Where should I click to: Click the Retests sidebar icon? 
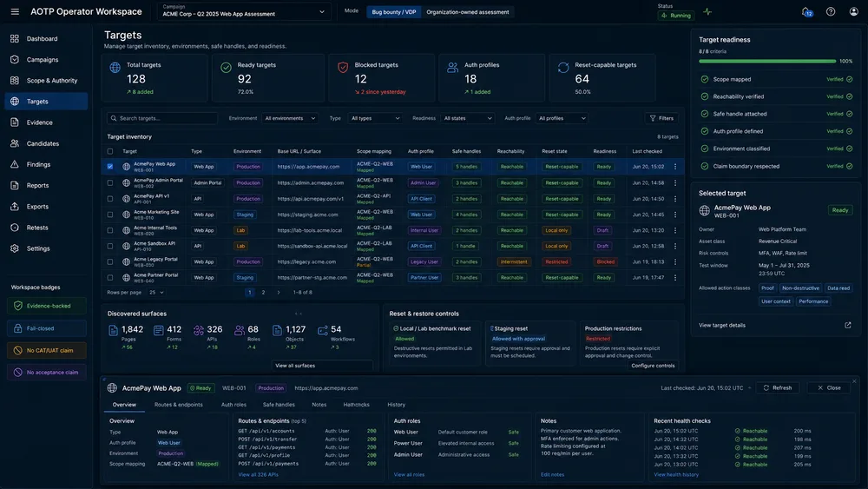(x=15, y=228)
